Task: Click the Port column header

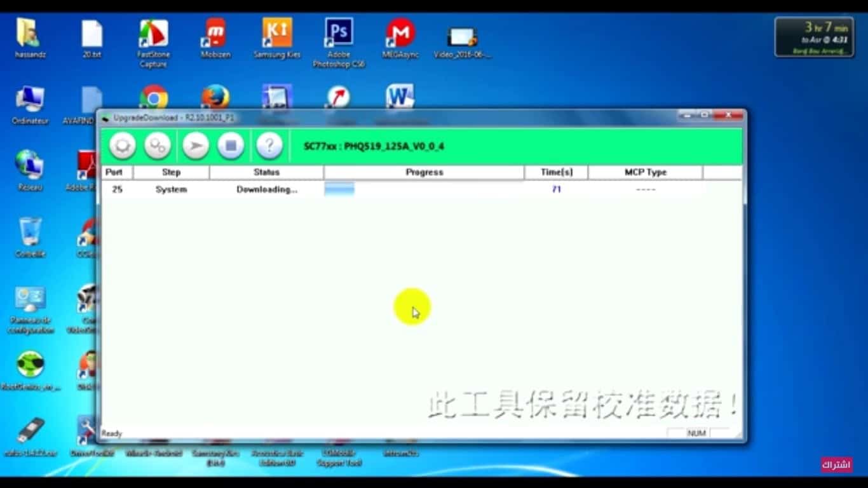Action: [115, 172]
